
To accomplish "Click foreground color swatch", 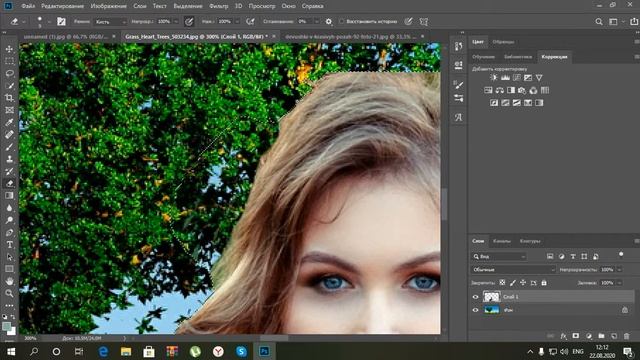I will pos(7,326).
